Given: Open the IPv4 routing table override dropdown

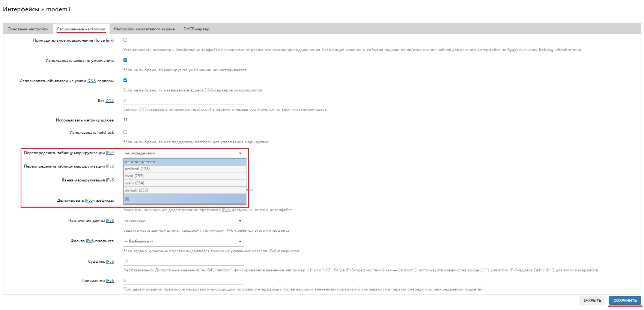Looking at the screenshot, I should click(183, 153).
